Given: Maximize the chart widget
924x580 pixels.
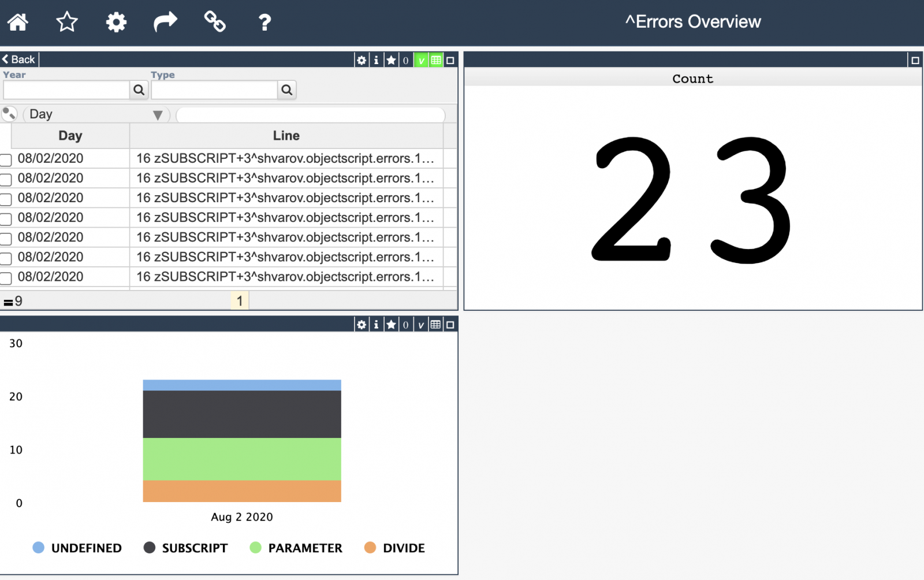Looking at the screenshot, I should click(450, 325).
